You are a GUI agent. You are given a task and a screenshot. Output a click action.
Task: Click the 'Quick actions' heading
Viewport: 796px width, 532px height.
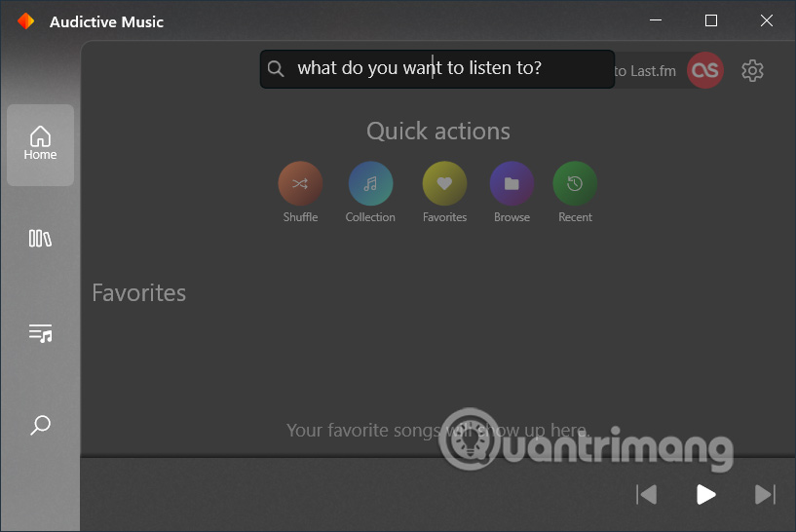[438, 131]
